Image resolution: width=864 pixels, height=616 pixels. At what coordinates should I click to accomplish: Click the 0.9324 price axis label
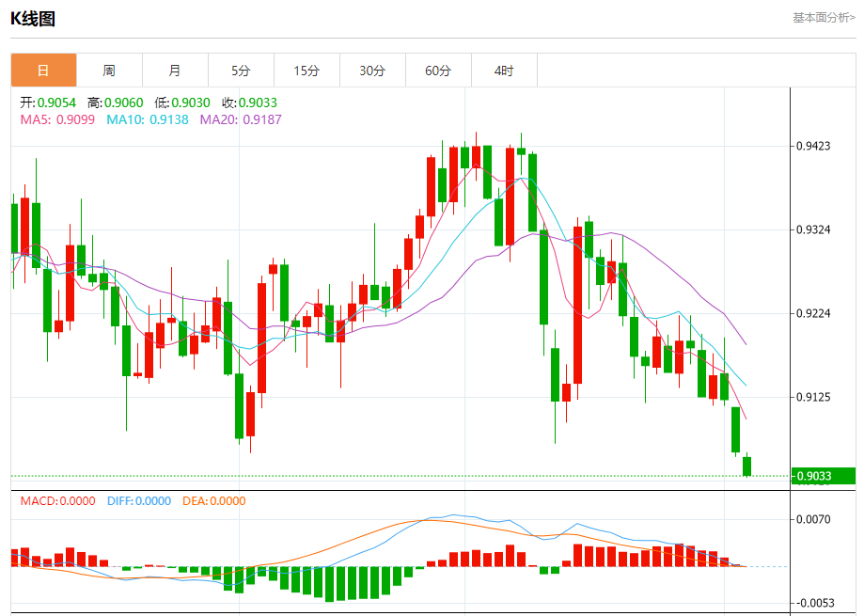coord(813,229)
